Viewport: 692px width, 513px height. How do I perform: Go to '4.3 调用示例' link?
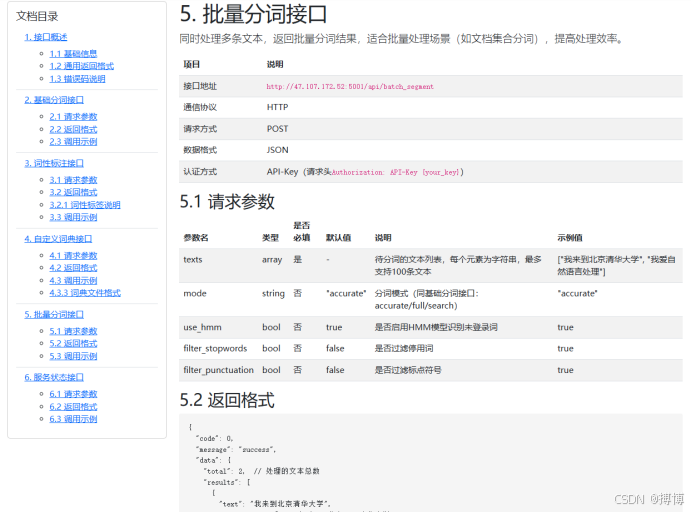[73, 281]
